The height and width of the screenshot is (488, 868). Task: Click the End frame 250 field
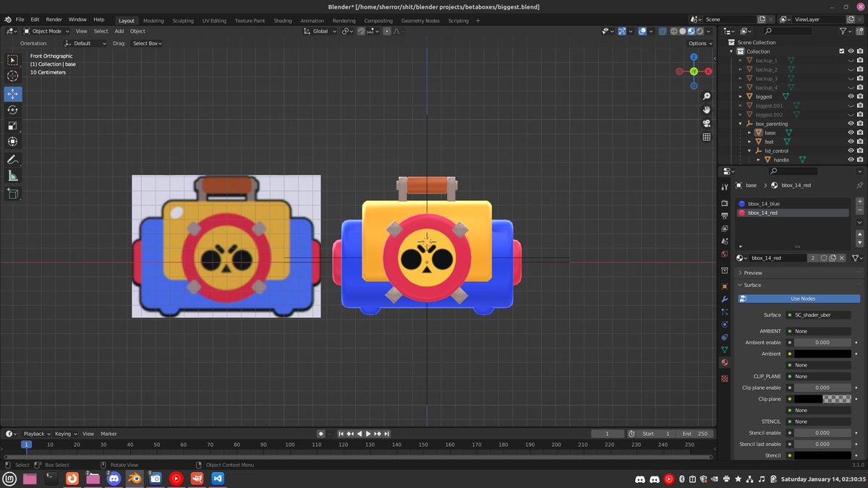696,434
